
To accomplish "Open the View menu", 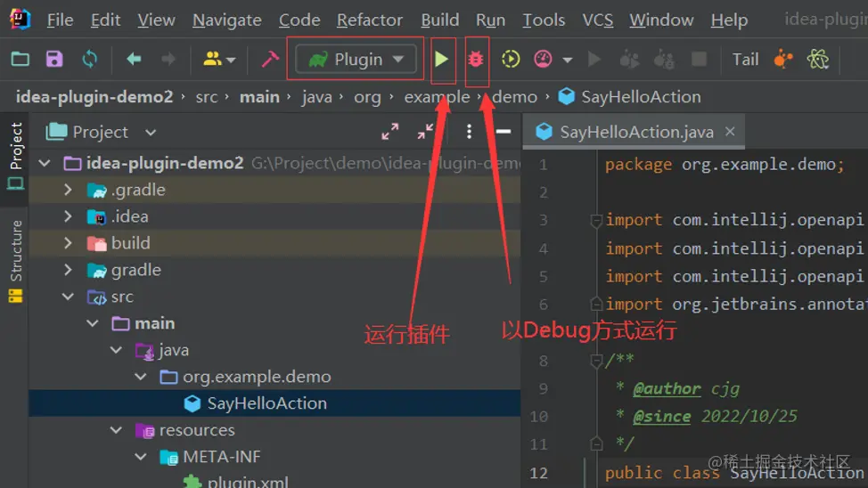I will point(156,20).
